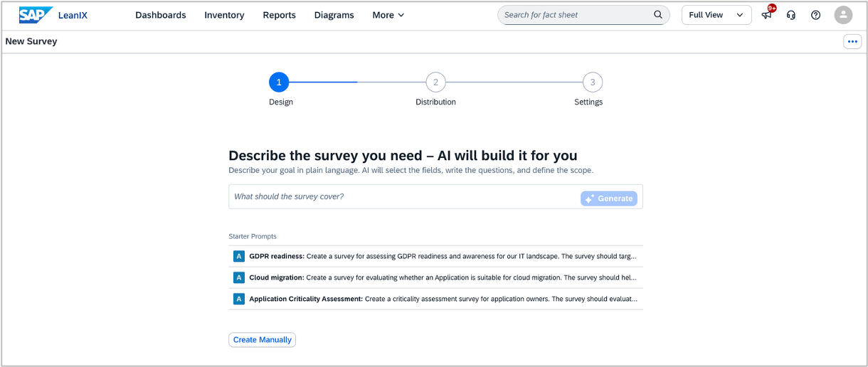Screen dimensions: 868x367
Task: Select the Application Criticality Assessment starter prompt
Action: pyautogui.click(x=435, y=299)
